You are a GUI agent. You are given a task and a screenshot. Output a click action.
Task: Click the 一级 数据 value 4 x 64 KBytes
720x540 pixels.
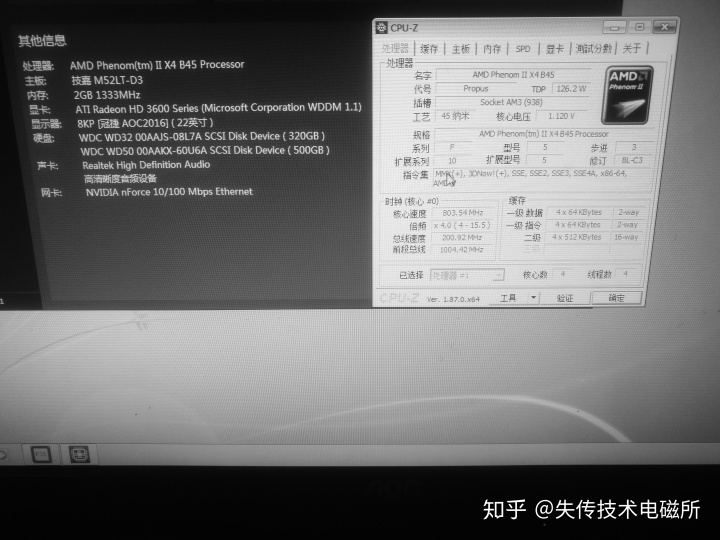point(579,213)
